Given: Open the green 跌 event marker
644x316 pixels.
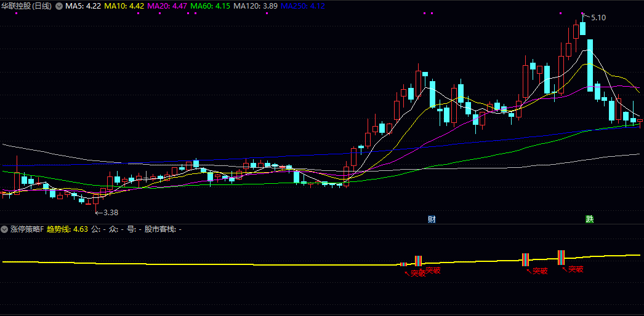Looking at the screenshot, I should point(590,219).
